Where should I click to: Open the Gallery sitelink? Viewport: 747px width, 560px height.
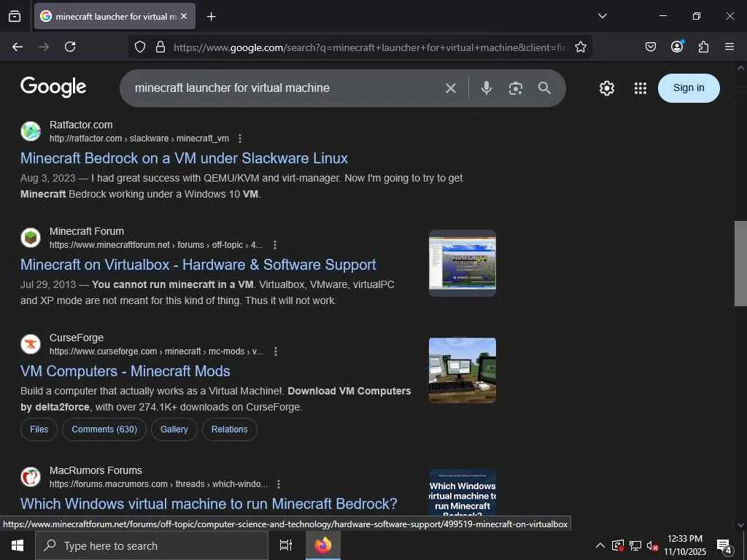[x=174, y=429]
